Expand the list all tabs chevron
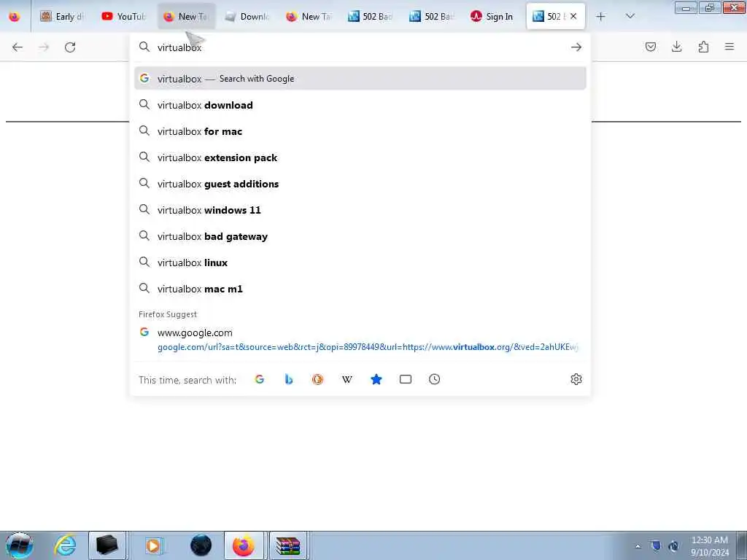Image resolution: width=747 pixels, height=560 pixels. click(630, 16)
